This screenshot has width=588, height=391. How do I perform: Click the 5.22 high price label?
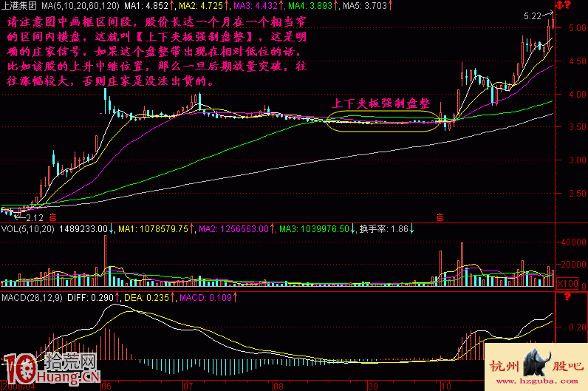coord(533,16)
